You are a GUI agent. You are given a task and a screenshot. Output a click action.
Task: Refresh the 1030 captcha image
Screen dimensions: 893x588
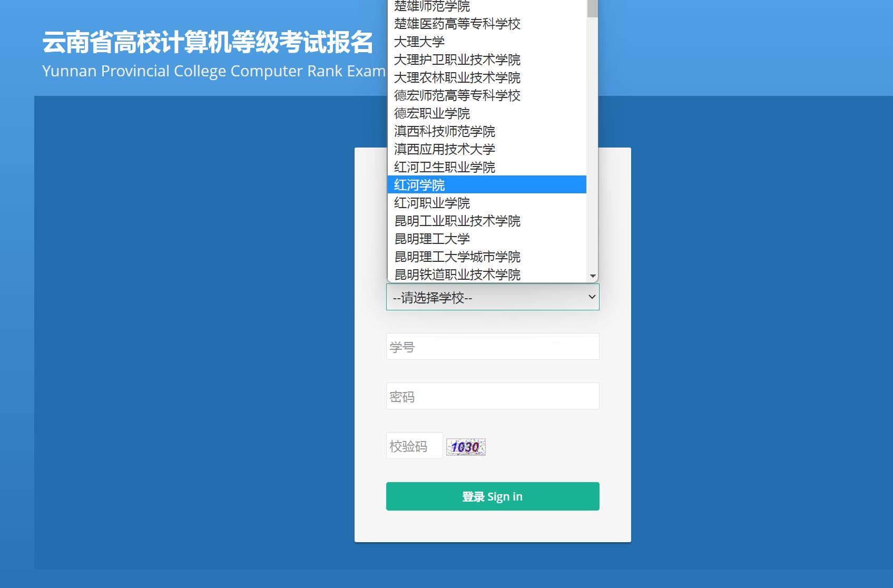pos(466,447)
